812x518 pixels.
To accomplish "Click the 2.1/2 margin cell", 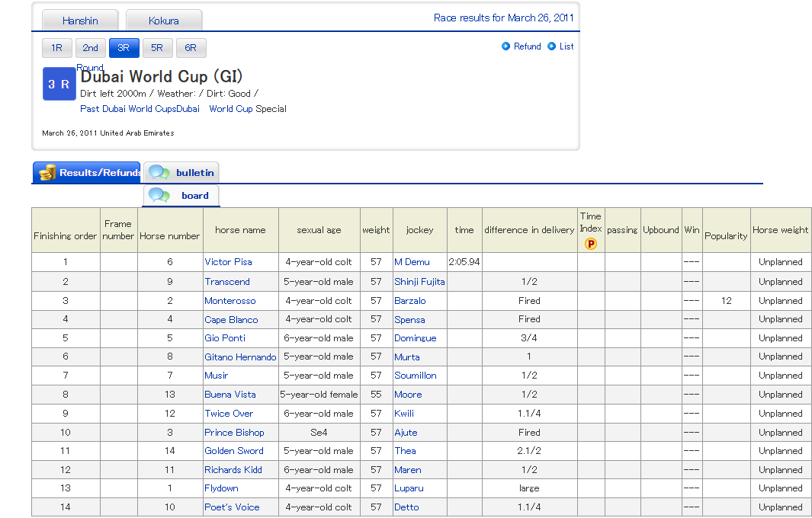I will click(x=529, y=451).
